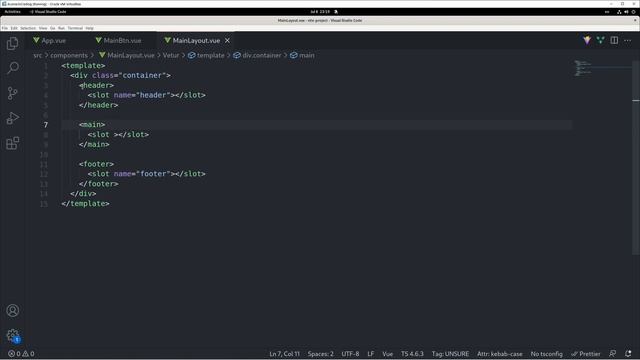Open Run and Debug view
Screen dimensions: 640x360
(13, 118)
